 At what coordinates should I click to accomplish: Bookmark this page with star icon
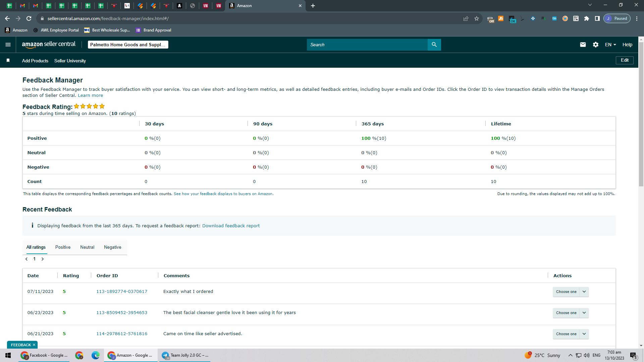click(x=477, y=18)
